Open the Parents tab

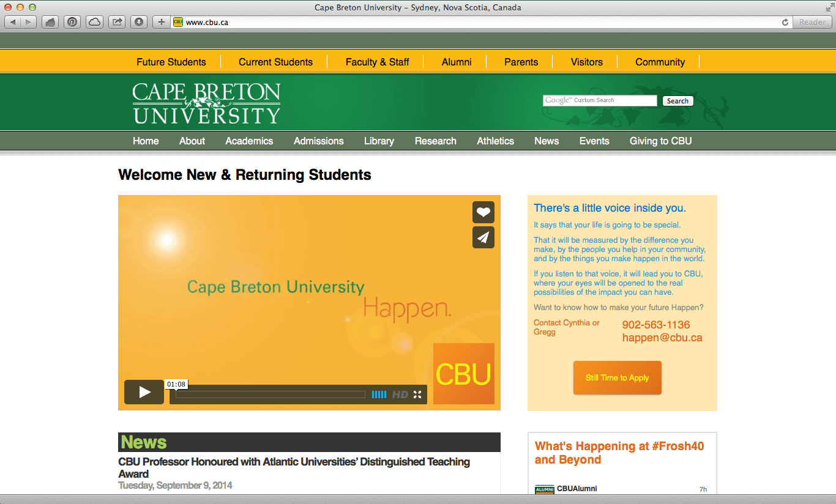(x=521, y=62)
